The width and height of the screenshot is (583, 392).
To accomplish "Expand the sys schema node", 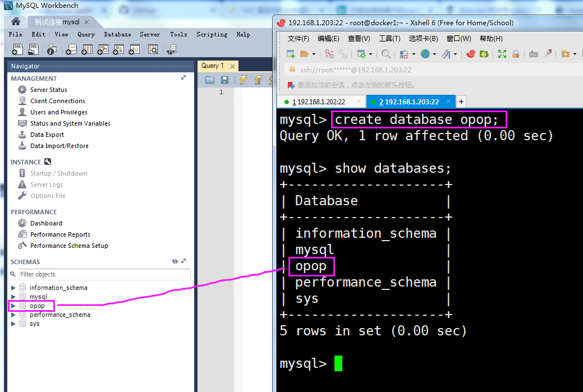I will click(13, 324).
